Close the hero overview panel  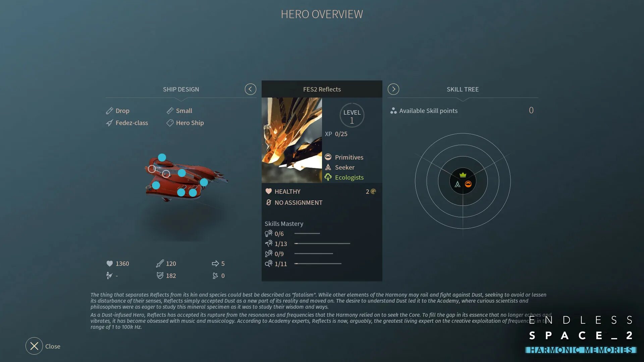pos(35,346)
